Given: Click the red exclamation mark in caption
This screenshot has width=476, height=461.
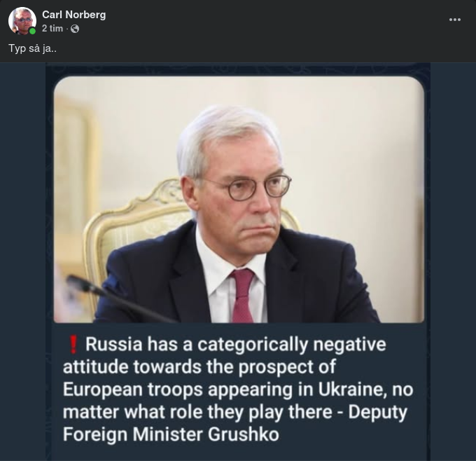Looking at the screenshot, I should (73, 344).
